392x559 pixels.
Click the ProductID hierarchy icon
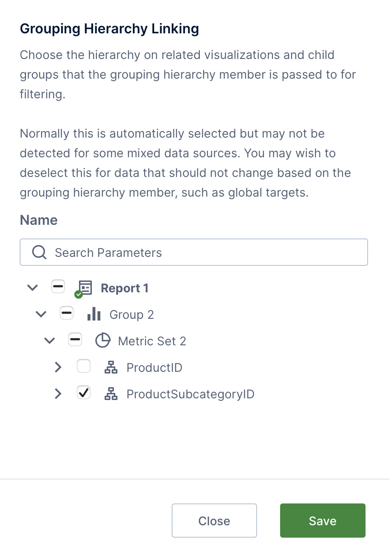(111, 368)
